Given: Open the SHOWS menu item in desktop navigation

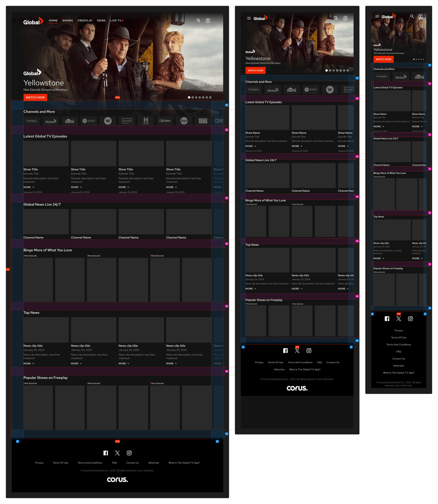Looking at the screenshot, I should [68, 20].
